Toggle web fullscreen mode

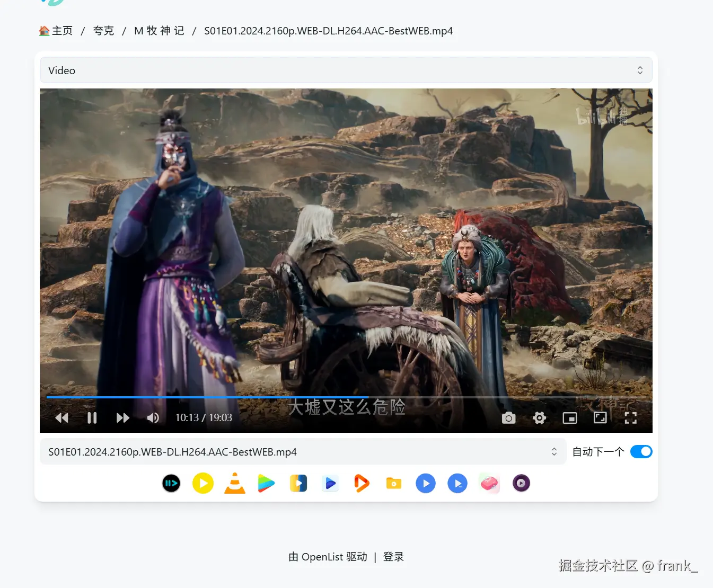(600, 418)
